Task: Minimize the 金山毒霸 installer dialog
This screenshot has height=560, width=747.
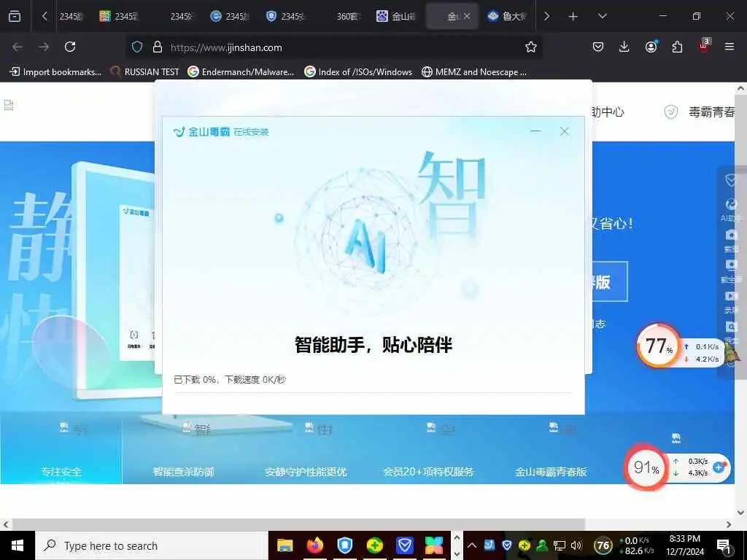Action: pos(535,131)
